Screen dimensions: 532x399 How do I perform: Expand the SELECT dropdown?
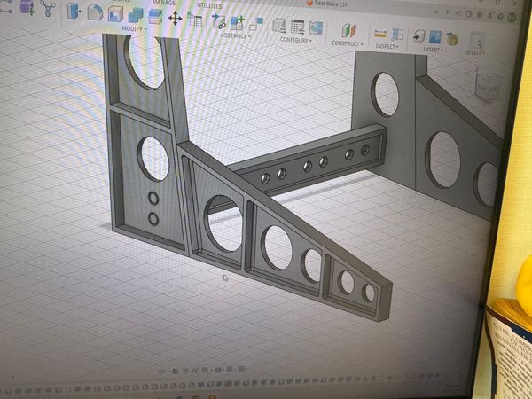point(475,52)
